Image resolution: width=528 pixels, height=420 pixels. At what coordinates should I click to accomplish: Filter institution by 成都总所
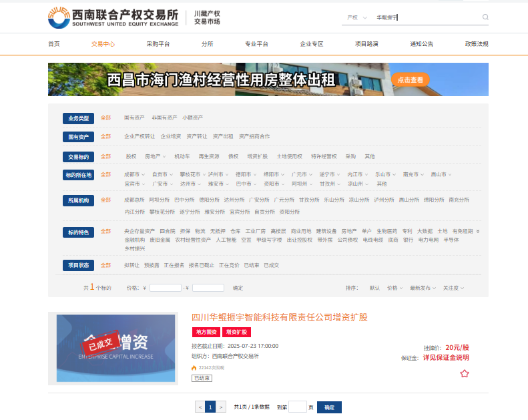pos(134,200)
